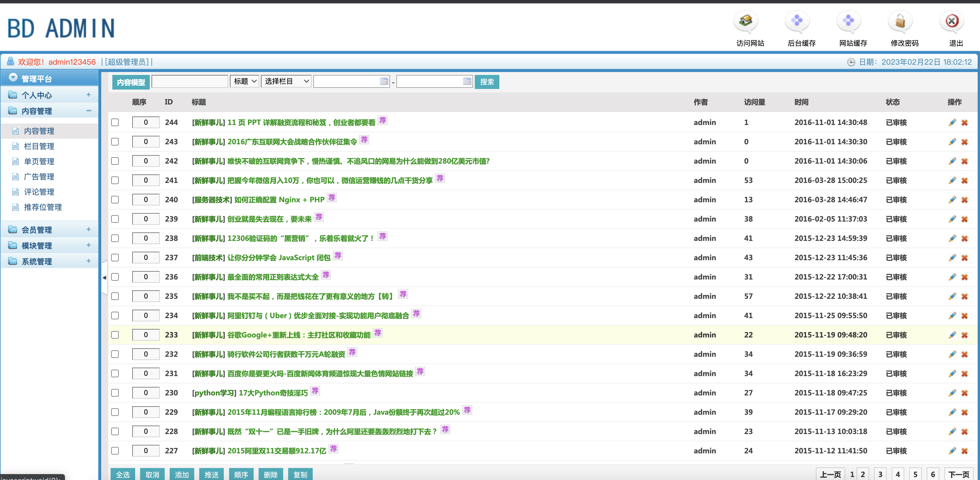This screenshot has height=480, width=980.
Task: Open 修改密码 lock icon
Action: 900,21
